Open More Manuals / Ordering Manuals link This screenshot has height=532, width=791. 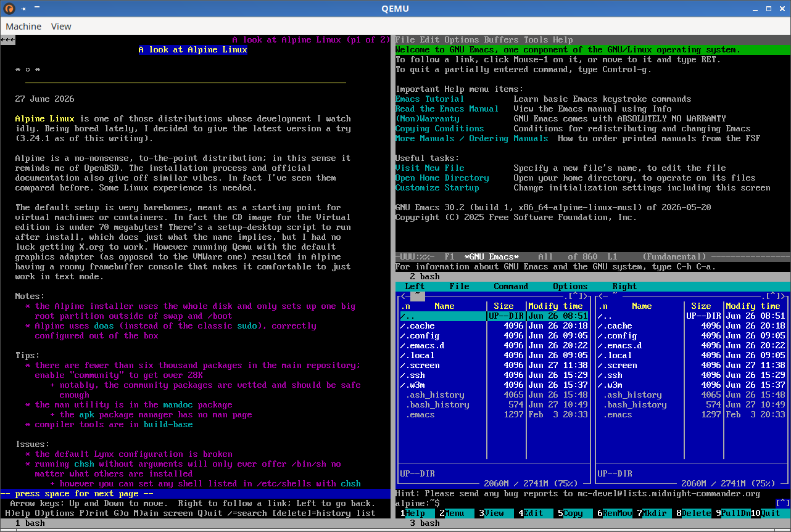[472, 139]
